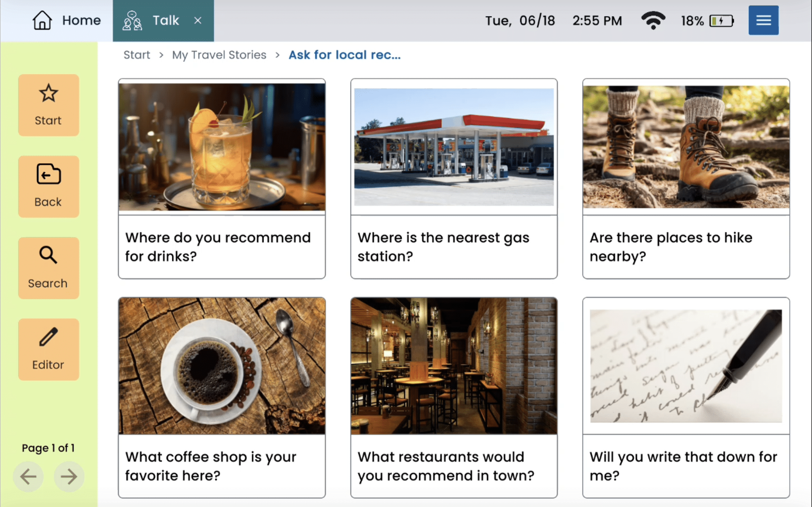Click the battery status indicator

click(x=721, y=21)
